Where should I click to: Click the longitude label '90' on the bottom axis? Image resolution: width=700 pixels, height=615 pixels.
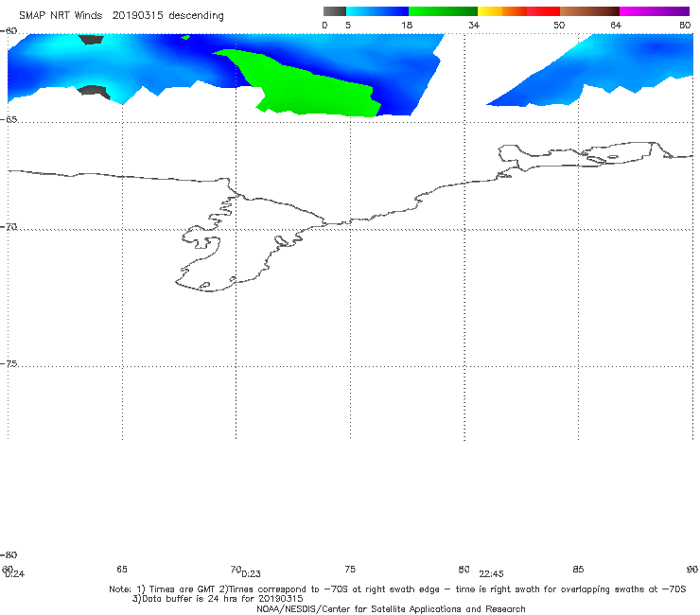click(x=692, y=569)
